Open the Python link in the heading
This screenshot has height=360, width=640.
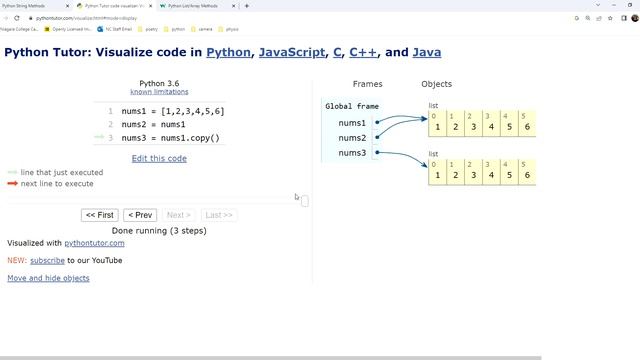[x=228, y=52]
